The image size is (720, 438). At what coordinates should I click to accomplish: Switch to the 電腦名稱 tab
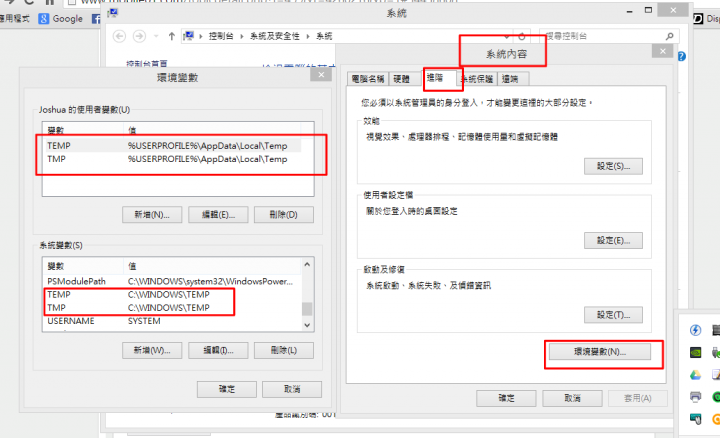click(368, 79)
